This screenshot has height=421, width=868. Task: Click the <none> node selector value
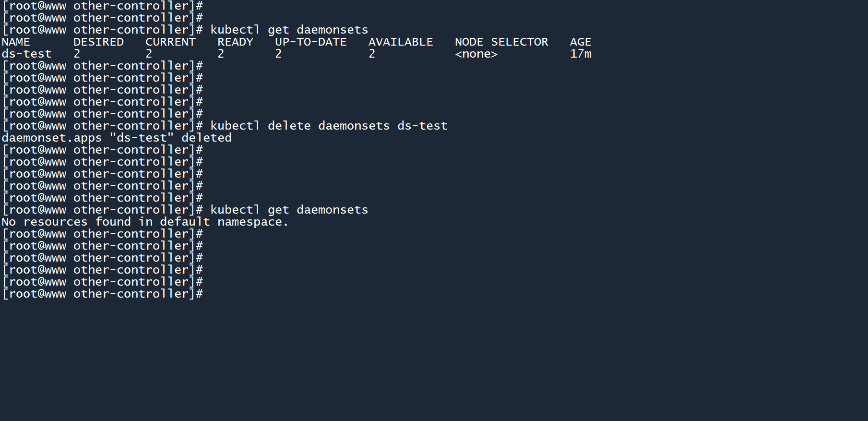[x=476, y=54]
